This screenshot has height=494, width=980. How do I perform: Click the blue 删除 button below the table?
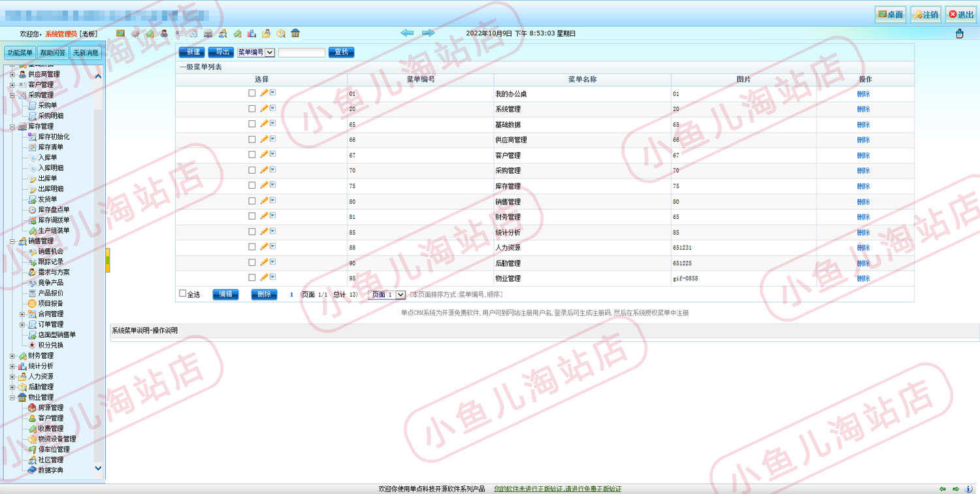pos(264,295)
